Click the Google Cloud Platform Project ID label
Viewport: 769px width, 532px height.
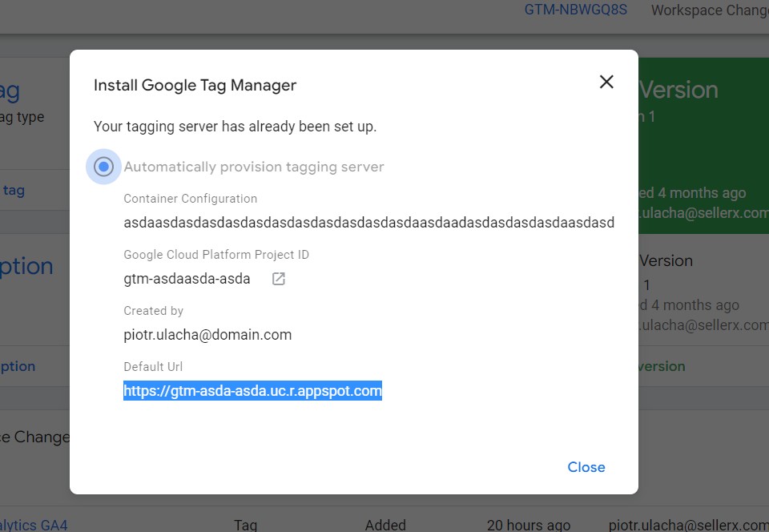click(x=216, y=255)
